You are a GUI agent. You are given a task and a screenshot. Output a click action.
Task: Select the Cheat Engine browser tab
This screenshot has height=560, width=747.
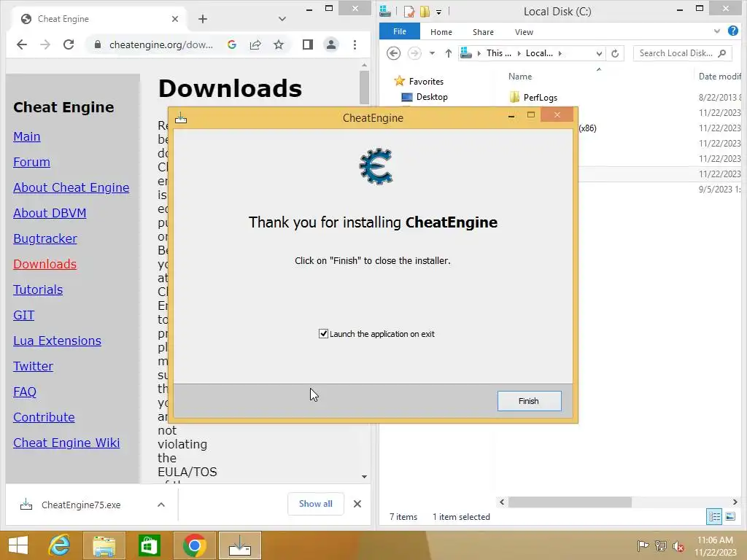click(100, 19)
